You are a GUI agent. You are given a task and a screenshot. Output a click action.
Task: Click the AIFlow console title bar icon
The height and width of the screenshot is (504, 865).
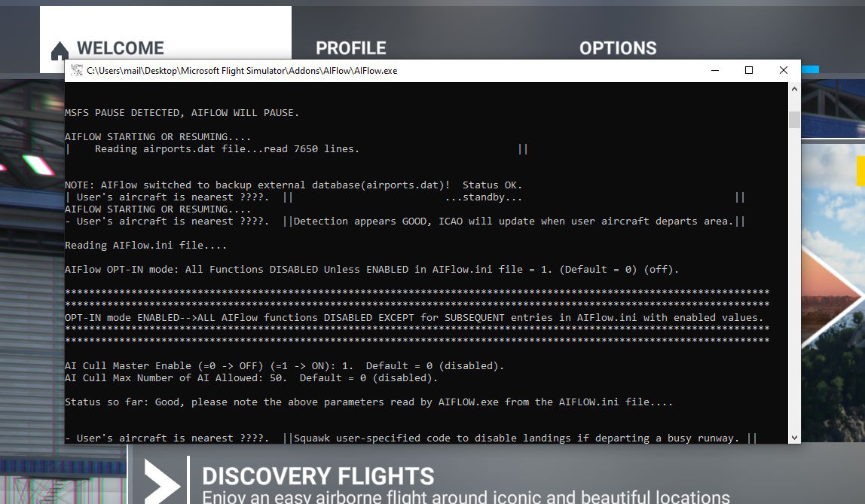(x=76, y=71)
